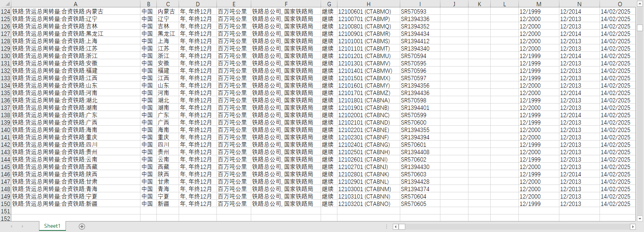The width and height of the screenshot is (644, 232).
Task: Select row 150 header
Action: [5, 204]
